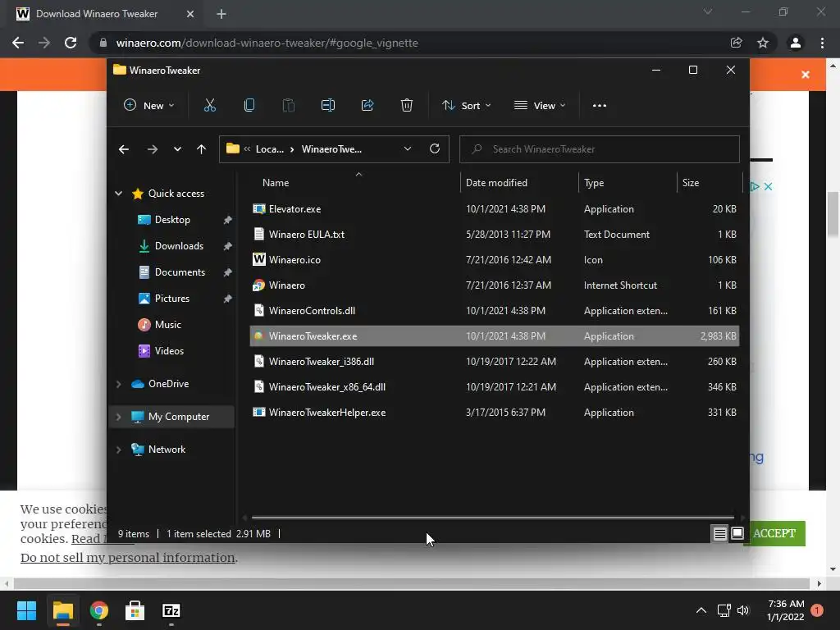This screenshot has height=630, width=840.
Task: Open Microsoft Store from the taskbar
Action: 135,610
